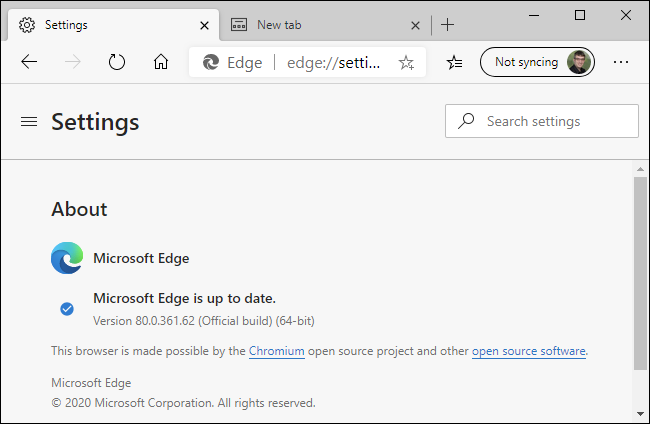Click the Not syncing profile button
Image resolution: width=650 pixels, height=424 pixels.
click(x=538, y=62)
